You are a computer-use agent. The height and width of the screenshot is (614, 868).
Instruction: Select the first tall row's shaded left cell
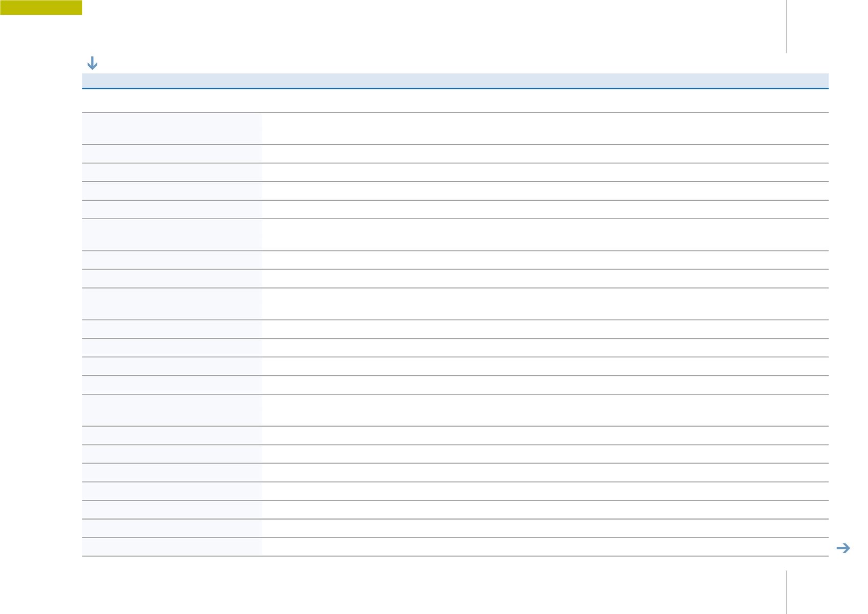(172, 128)
